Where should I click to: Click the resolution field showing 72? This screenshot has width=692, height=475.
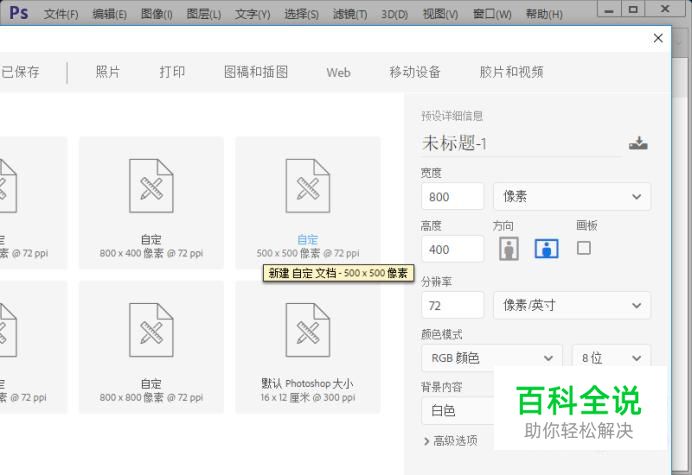tap(452, 305)
